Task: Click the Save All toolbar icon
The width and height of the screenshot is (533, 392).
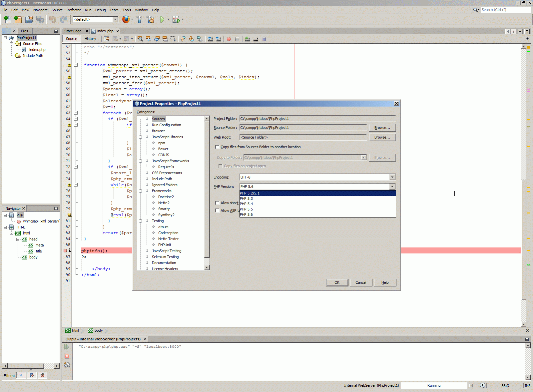Action: click(x=40, y=20)
